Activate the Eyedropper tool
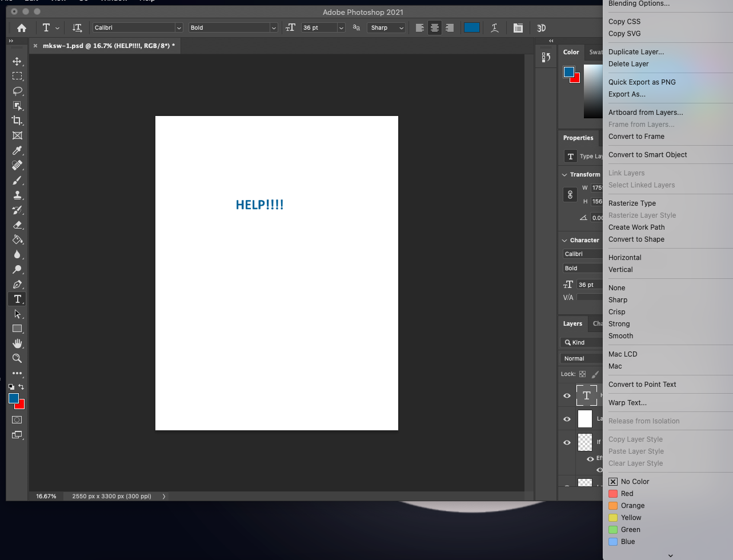733x560 pixels. 17,150
